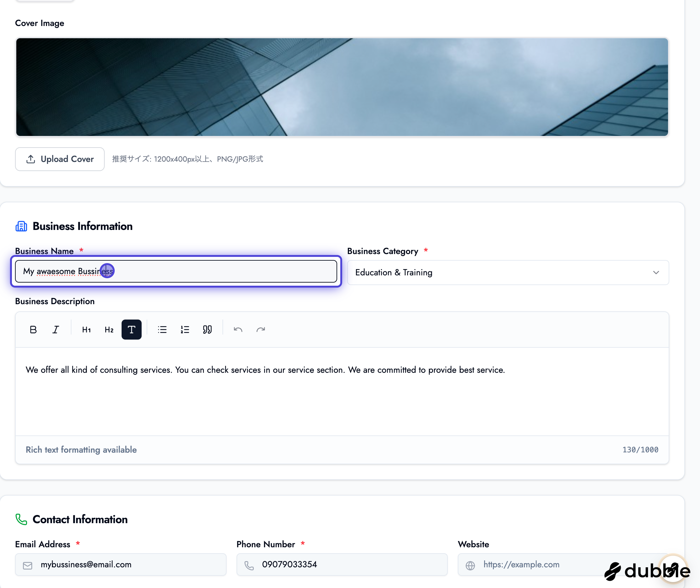The height and width of the screenshot is (588, 700).
Task: Format selected description text as Heading 2
Action: pos(109,329)
